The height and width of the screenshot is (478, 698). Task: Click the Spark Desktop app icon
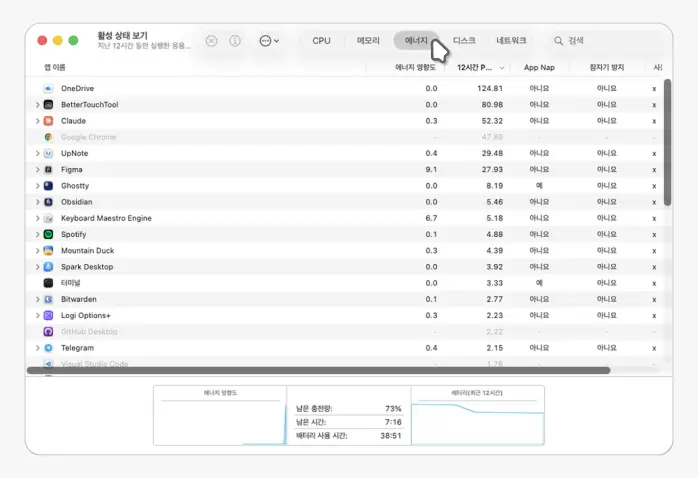pos(48,267)
